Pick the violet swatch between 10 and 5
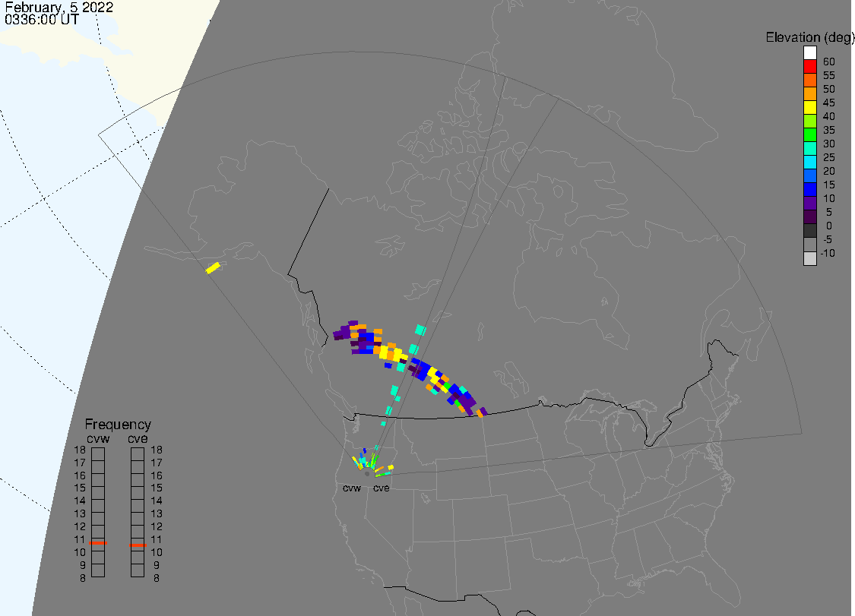 pos(809,204)
